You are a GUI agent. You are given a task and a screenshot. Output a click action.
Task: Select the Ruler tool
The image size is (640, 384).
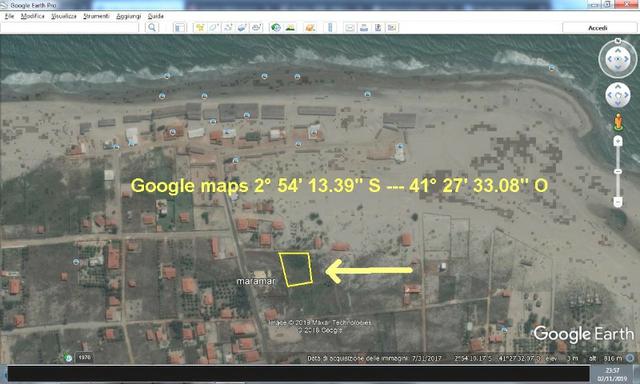click(330, 27)
